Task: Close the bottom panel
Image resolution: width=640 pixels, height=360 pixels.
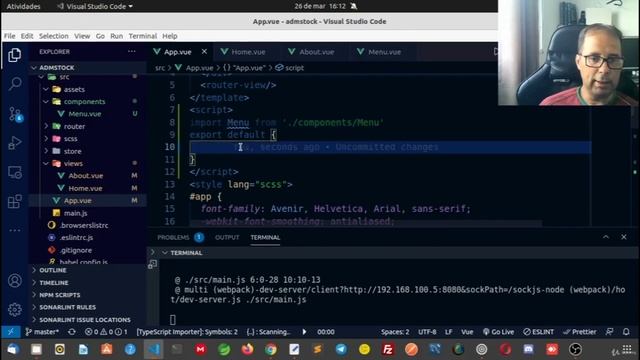Action: (624, 237)
